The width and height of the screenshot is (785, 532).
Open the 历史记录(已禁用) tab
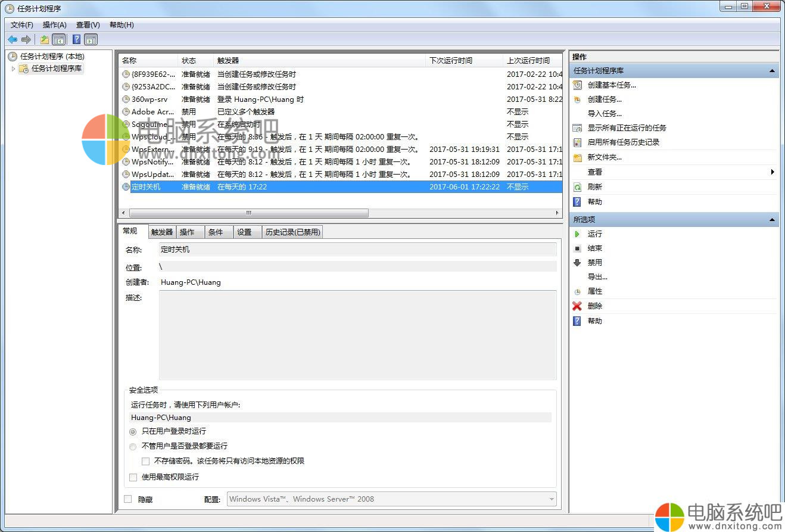[x=292, y=232]
